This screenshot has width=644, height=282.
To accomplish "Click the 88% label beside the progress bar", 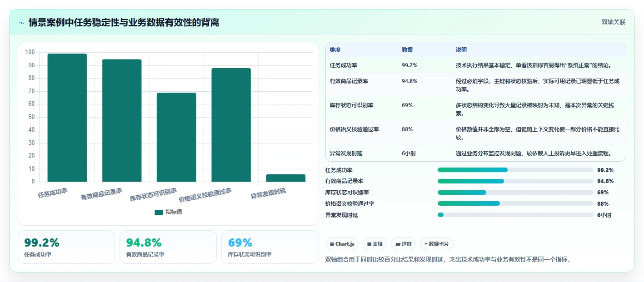I will tap(603, 204).
